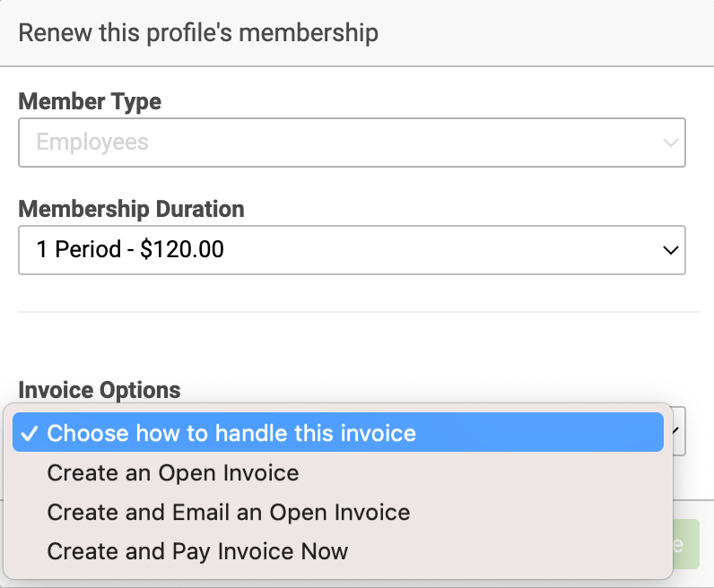Click the Membership Duration chevron arrow

coord(670,250)
